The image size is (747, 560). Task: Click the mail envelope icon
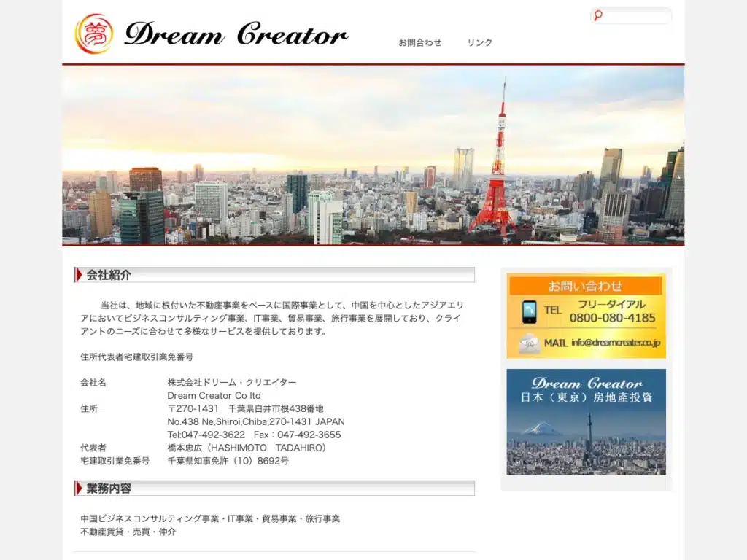(529, 343)
